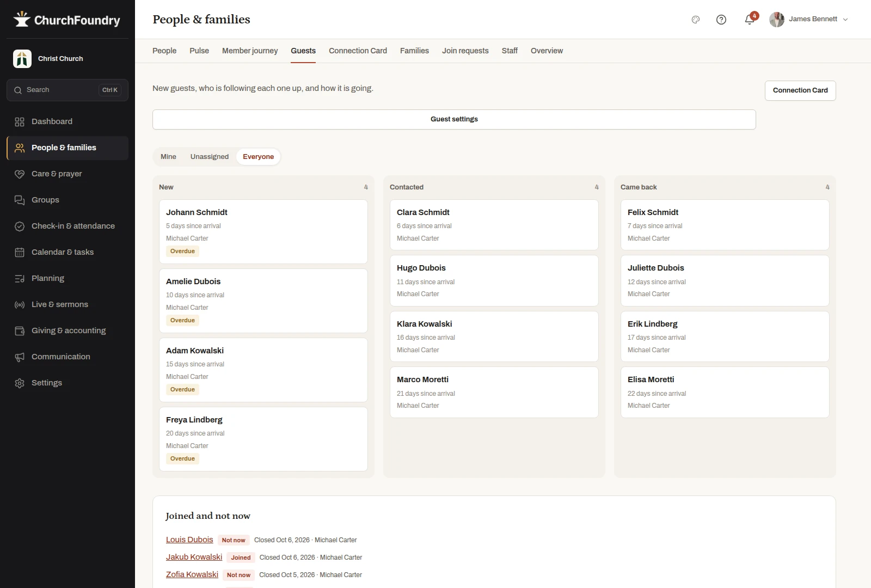Viewport: 871px width, 588px height.
Task: Open Freya Lindberg's guest card
Action: 263,439
